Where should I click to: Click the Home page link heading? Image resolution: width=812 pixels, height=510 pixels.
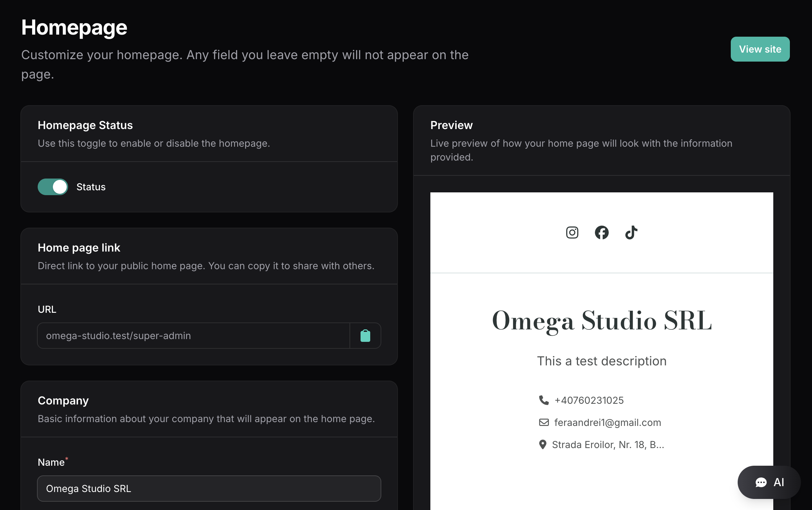pos(79,248)
